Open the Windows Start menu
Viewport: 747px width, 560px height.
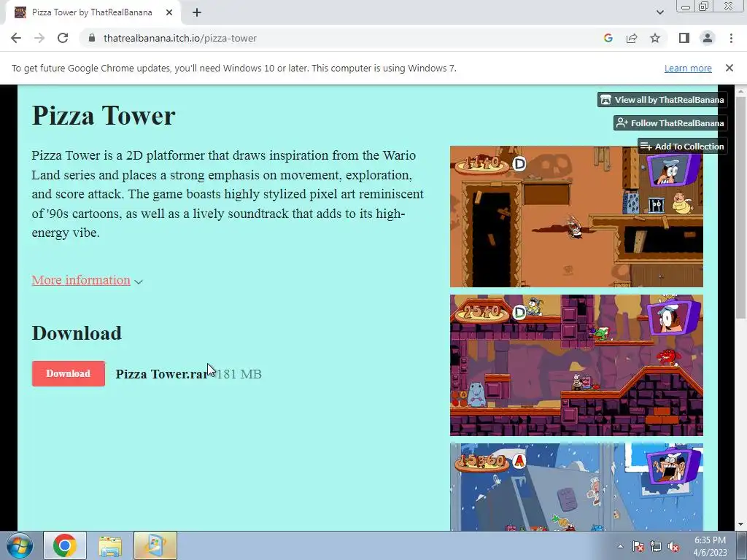click(20, 545)
